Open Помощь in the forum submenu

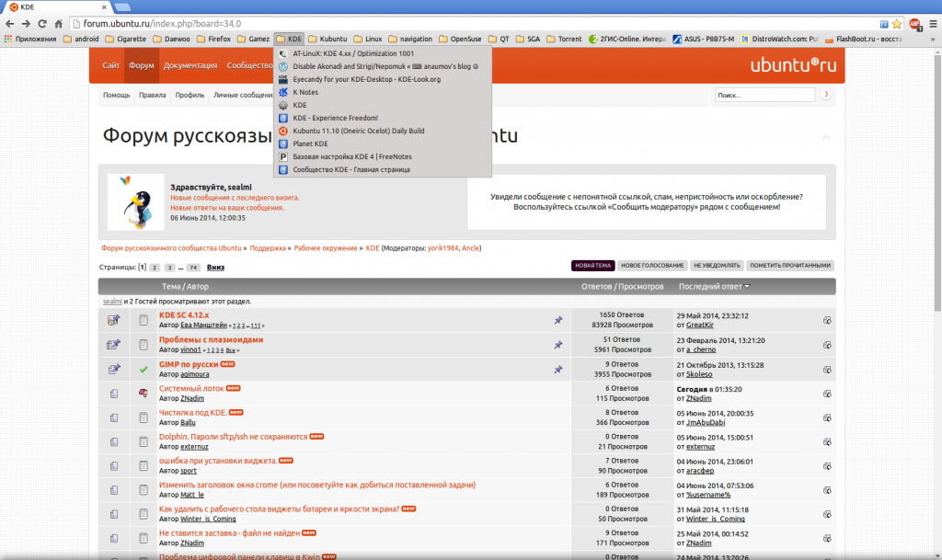(116, 95)
